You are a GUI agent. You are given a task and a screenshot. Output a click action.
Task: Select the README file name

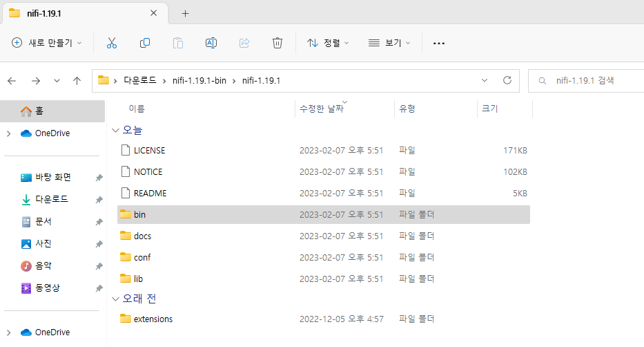tap(150, 194)
